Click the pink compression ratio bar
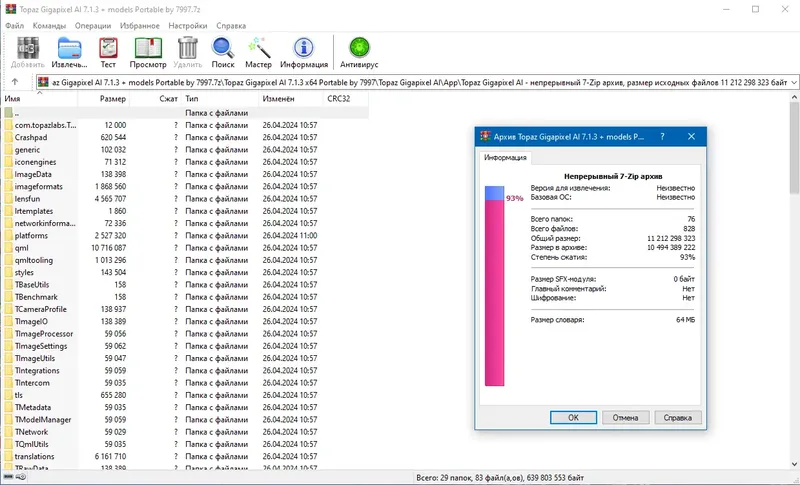 click(x=494, y=292)
